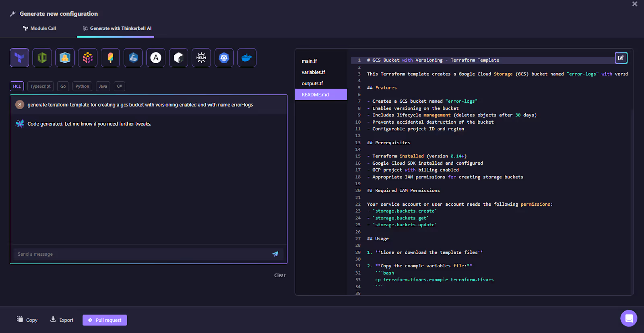Click 'Prevents accidental destruction' line
The width and height of the screenshot is (644, 333).
click(430, 122)
